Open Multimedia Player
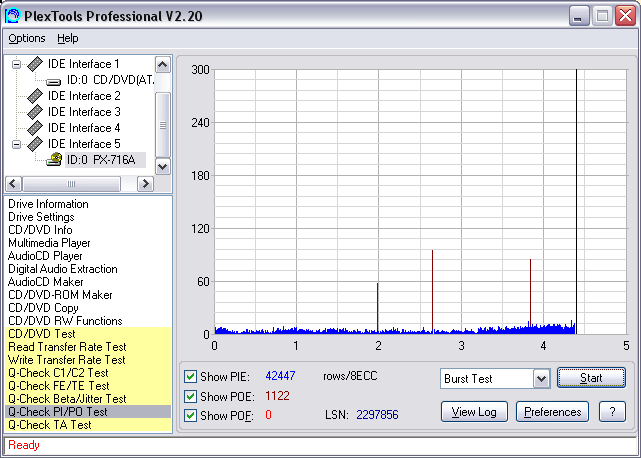Viewport: 641px width, 458px height. (49, 243)
